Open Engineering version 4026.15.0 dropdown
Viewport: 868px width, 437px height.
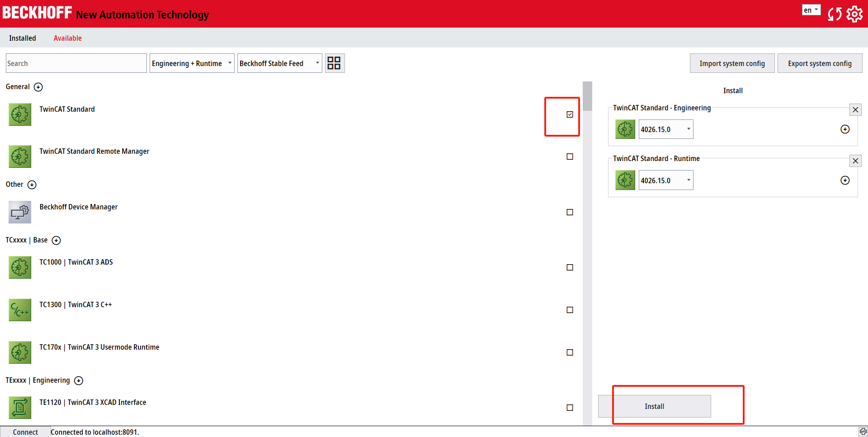click(x=665, y=129)
